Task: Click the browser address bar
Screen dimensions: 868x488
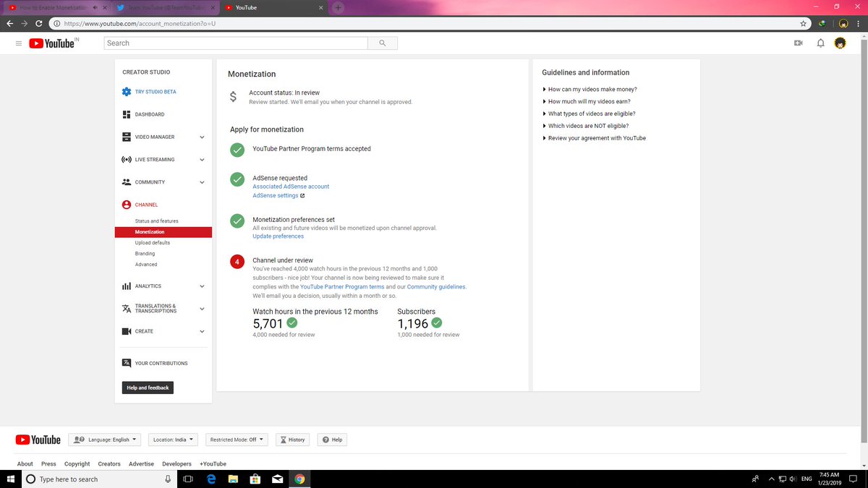Action: click(430, 23)
